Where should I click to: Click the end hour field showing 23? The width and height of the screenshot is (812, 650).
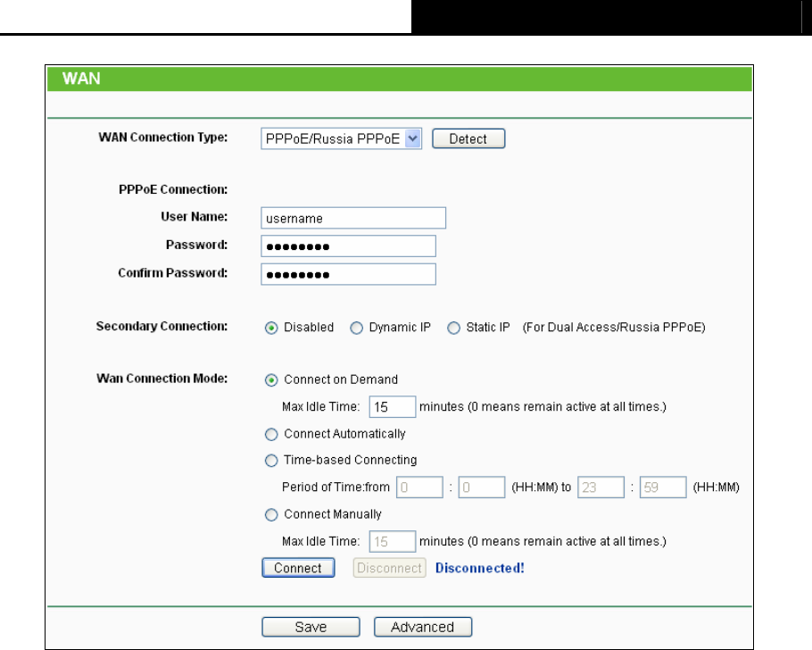(601, 487)
